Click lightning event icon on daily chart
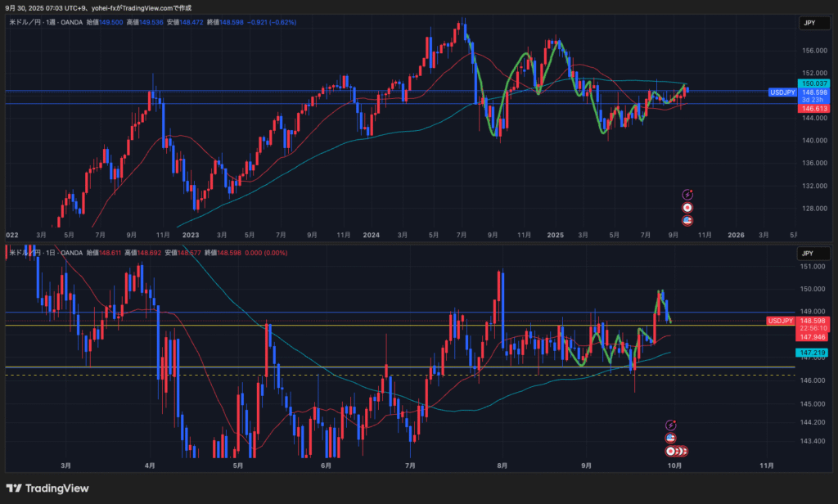Viewport: 838px width, 504px height. pos(672,425)
